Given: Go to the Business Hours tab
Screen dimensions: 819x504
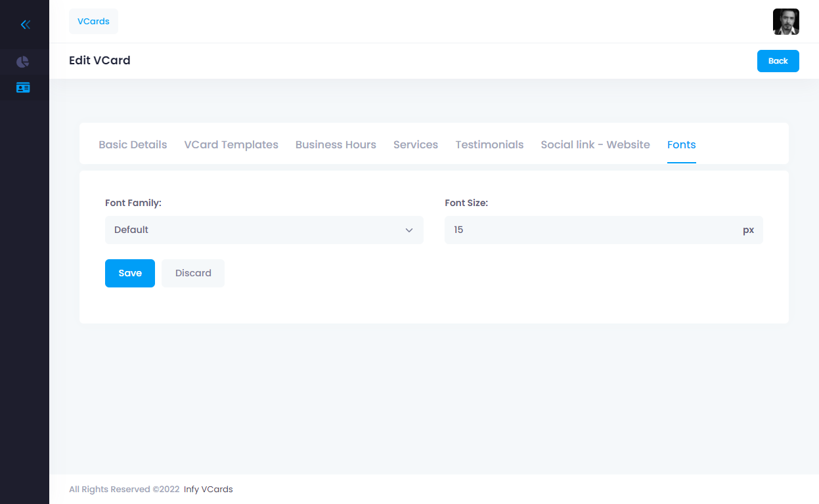Looking at the screenshot, I should [336, 144].
